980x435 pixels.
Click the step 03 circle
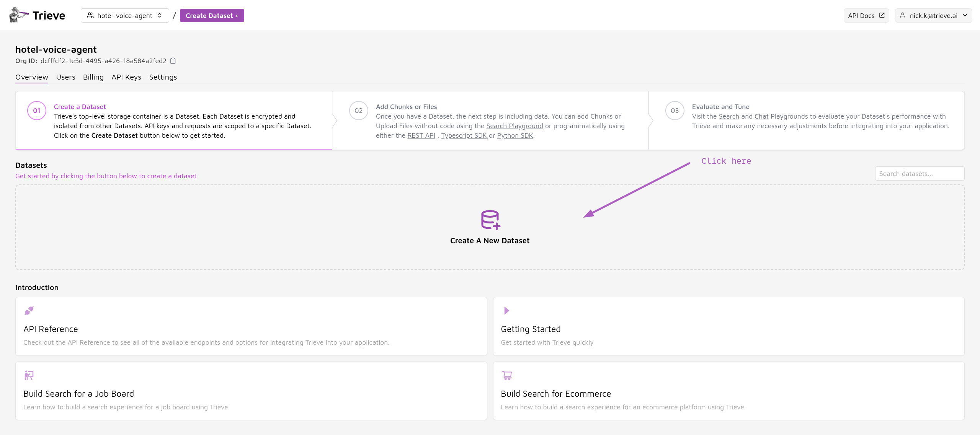pyautogui.click(x=675, y=111)
